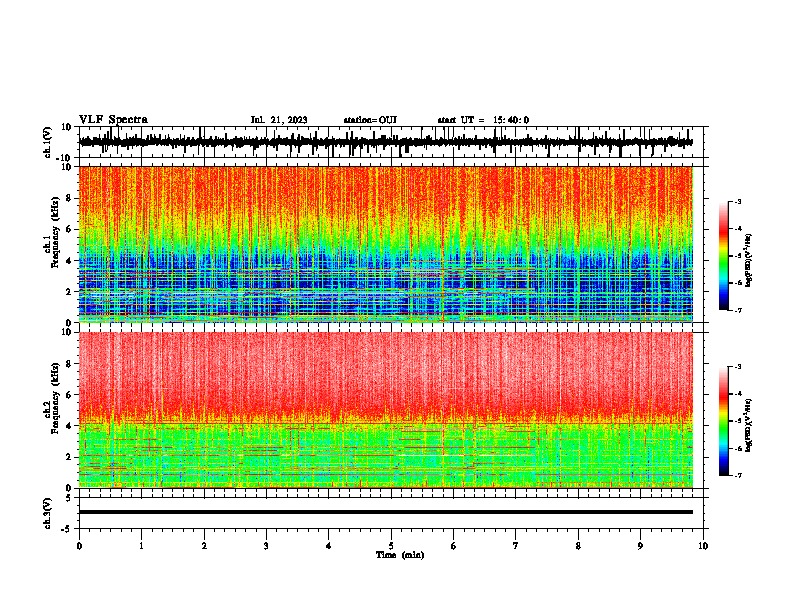The width and height of the screenshot is (792, 612).
Task: Click the 'start UT = 15:40:0' text
Action: click(x=483, y=120)
